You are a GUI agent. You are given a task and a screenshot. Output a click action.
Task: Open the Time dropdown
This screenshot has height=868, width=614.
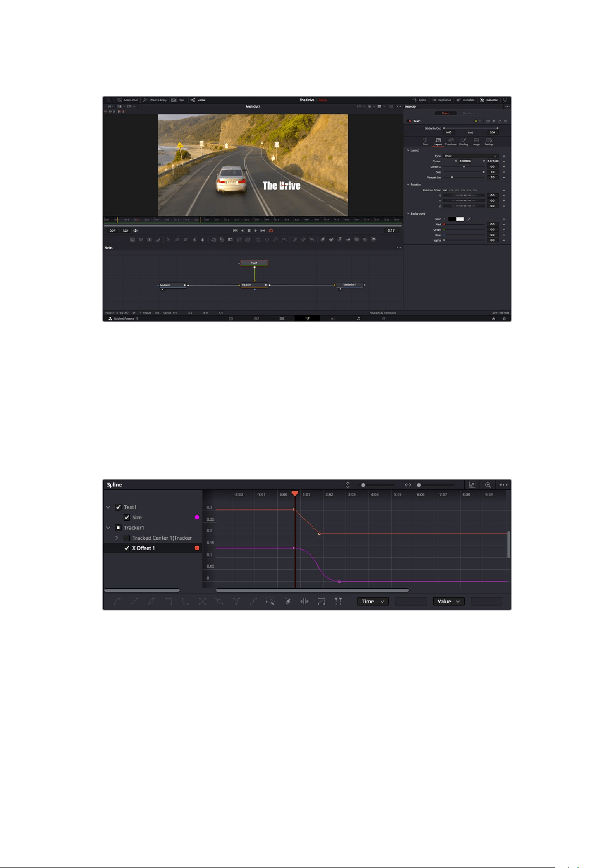click(x=373, y=601)
